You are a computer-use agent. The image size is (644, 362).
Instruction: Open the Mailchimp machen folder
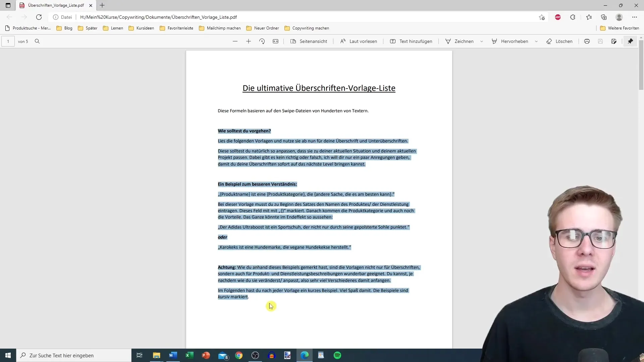[x=220, y=28]
